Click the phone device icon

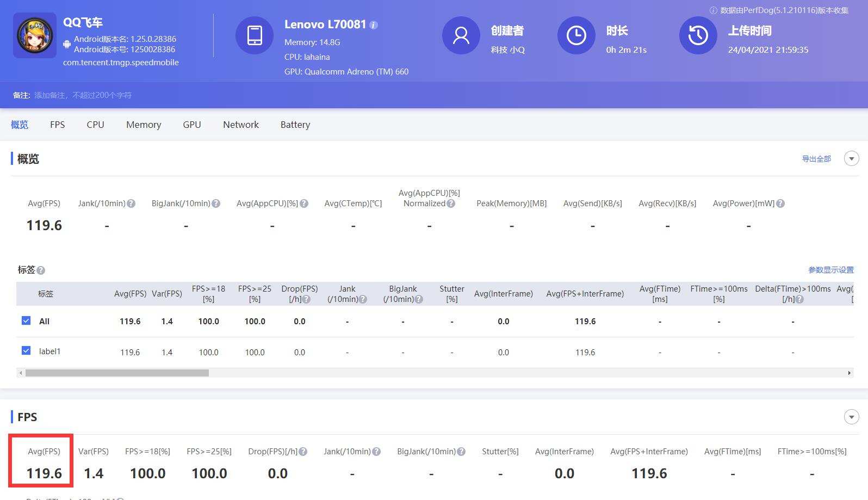[255, 35]
